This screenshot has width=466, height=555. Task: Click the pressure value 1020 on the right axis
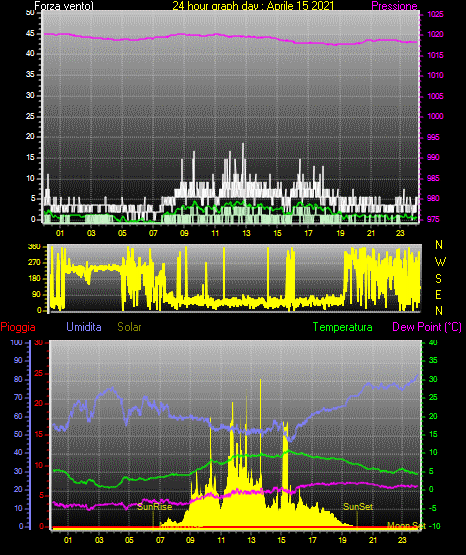click(x=435, y=34)
